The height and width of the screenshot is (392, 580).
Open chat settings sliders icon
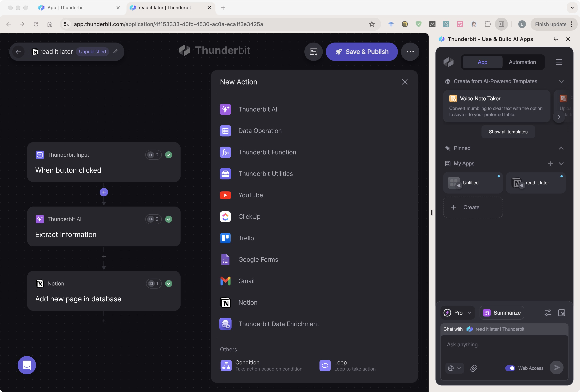pos(548,313)
